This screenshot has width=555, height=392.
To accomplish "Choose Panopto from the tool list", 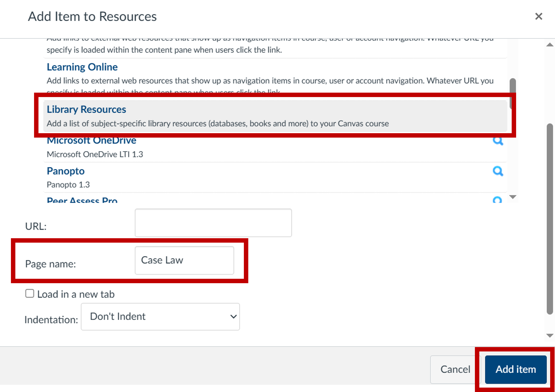I will click(x=66, y=171).
